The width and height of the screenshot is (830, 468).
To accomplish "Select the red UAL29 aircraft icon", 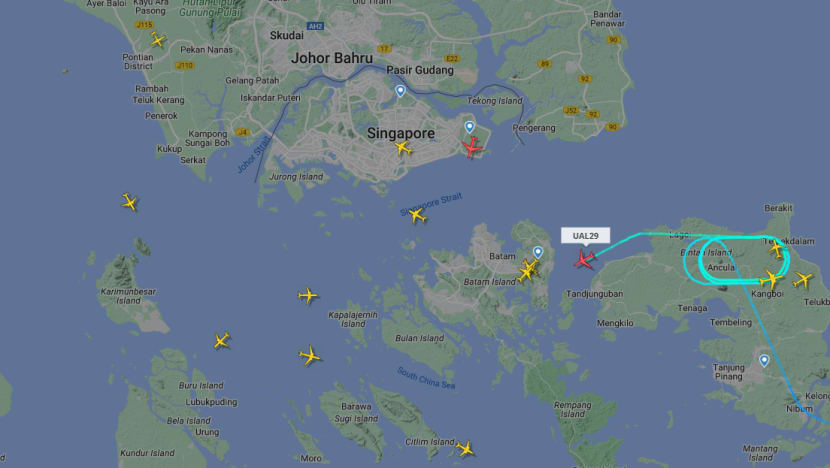I will [584, 259].
